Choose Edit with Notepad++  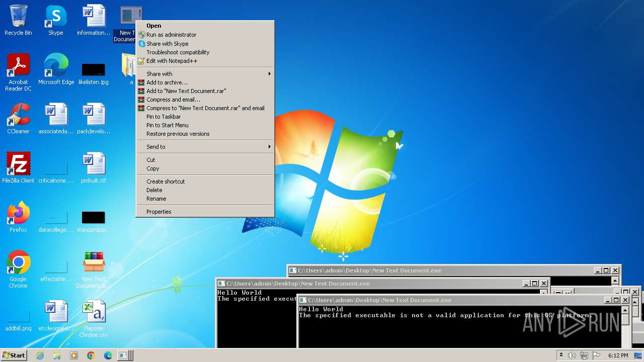click(x=205, y=61)
